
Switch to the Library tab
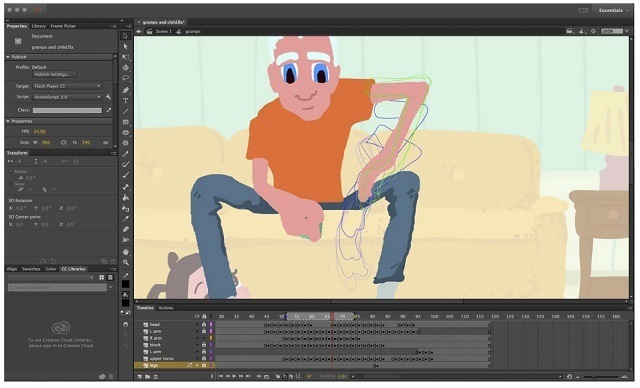click(x=39, y=26)
